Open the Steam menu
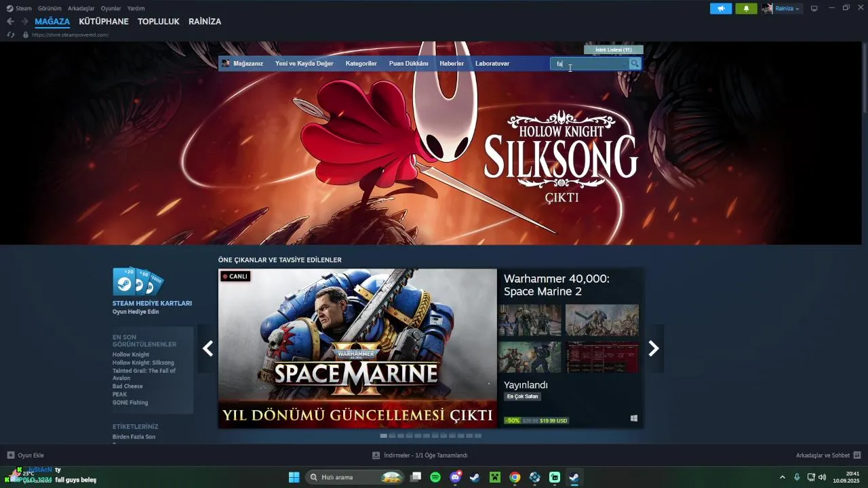The width and height of the screenshot is (868, 488). coord(24,8)
